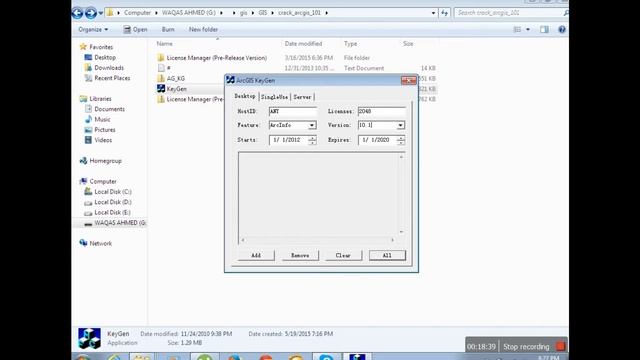This screenshot has width=640, height=360.
Task: Change the view with the view icon
Action: pos(517,29)
